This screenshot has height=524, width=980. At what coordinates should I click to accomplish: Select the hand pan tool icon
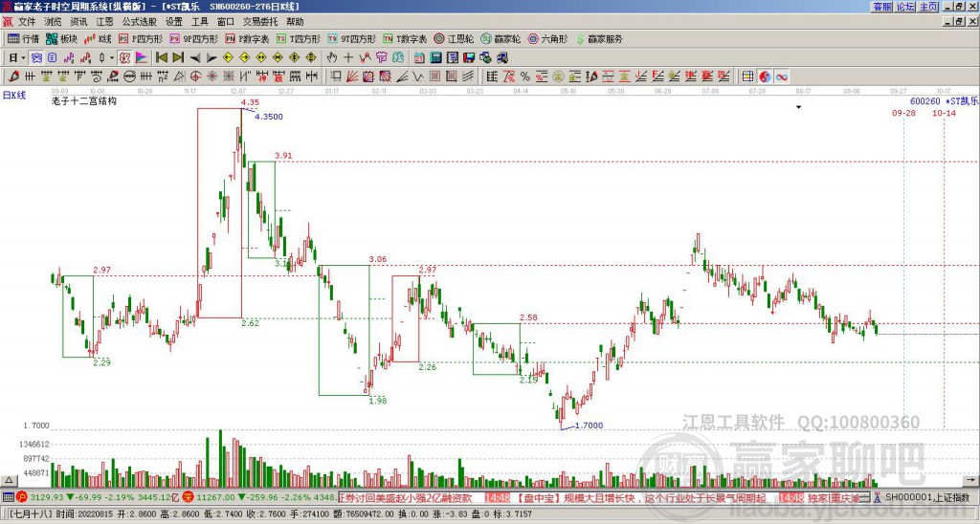click(x=332, y=57)
